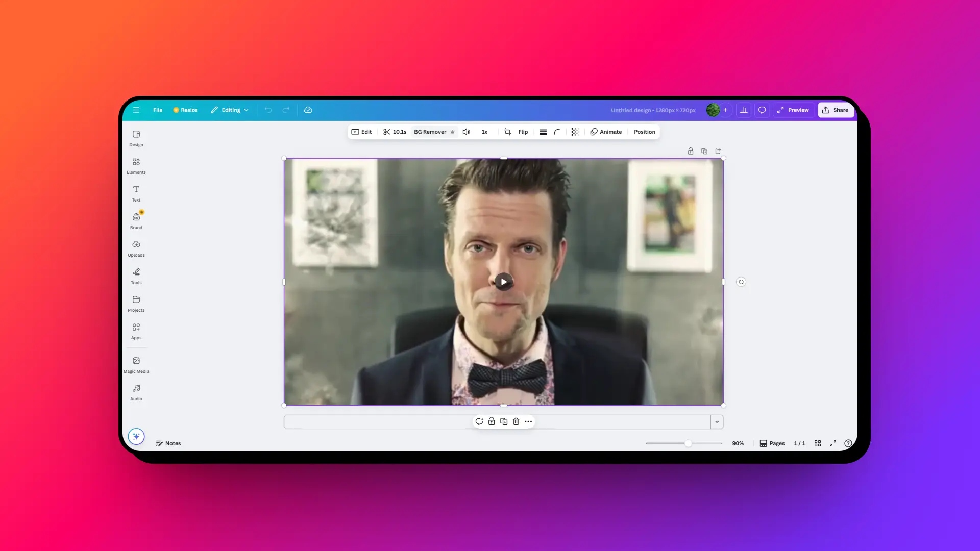Open the Notes panel
980x551 pixels.
coord(168,443)
